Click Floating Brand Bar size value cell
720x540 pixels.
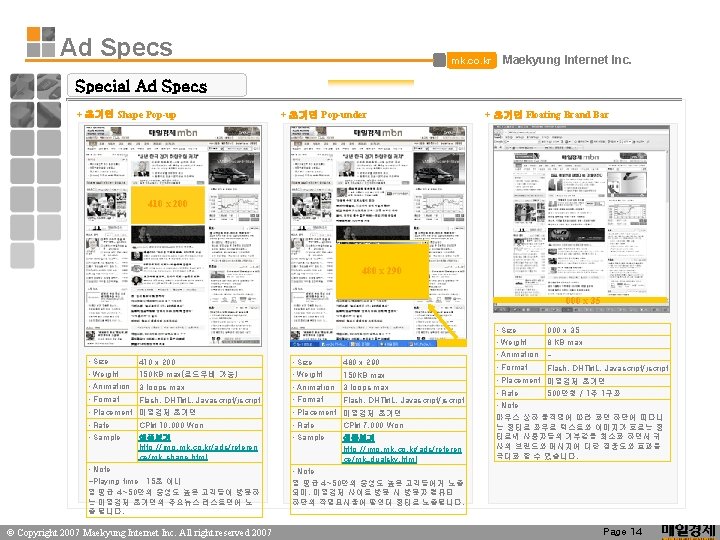(608, 330)
